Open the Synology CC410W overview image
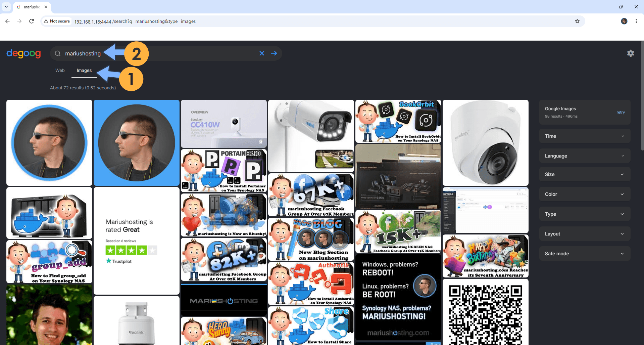 coord(224,124)
